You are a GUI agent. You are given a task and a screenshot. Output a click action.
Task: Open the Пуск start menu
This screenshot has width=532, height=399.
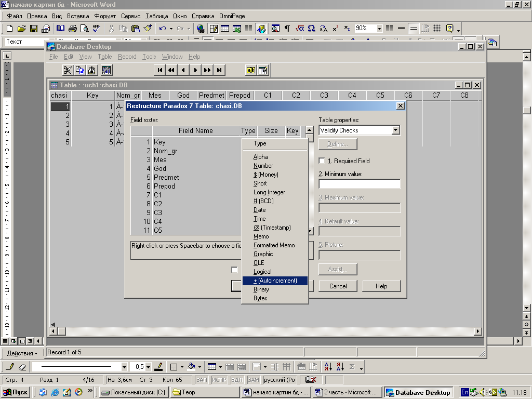coord(16,392)
